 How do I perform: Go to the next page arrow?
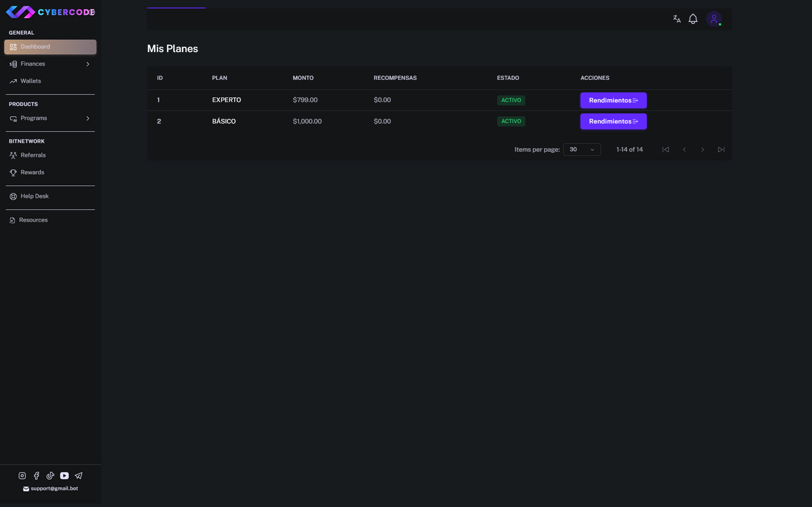coord(702,150)
